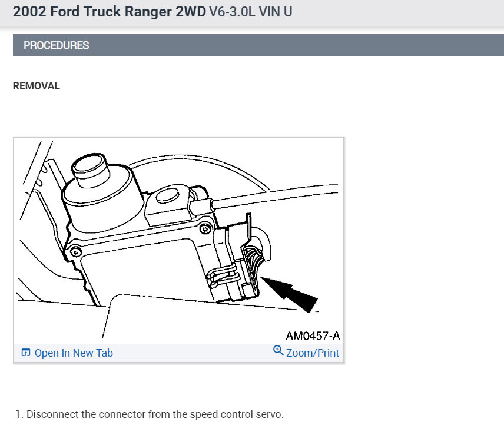
Task: Click the Zoom/Print magnifier icon
Action: (278, 350)
